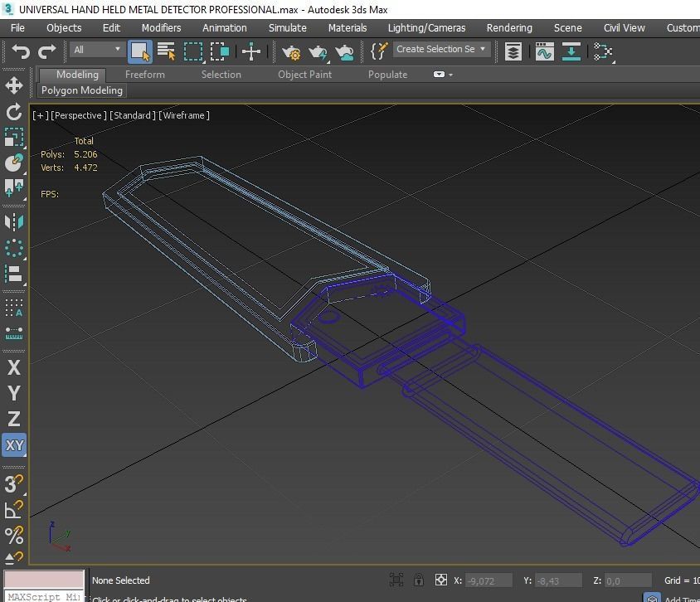Click the X coordinate field
The image size is (700, 602).
[489, 580]
